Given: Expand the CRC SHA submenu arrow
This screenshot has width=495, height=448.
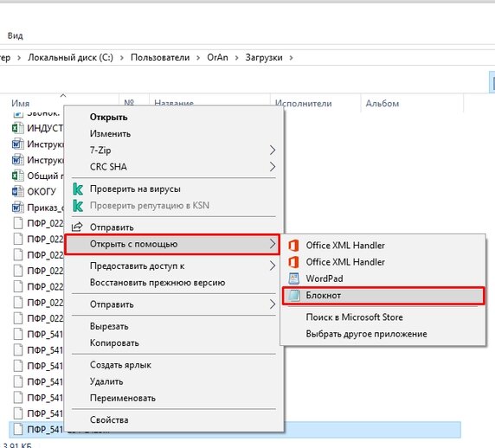Looking at the screenshot, I should 273,167.
